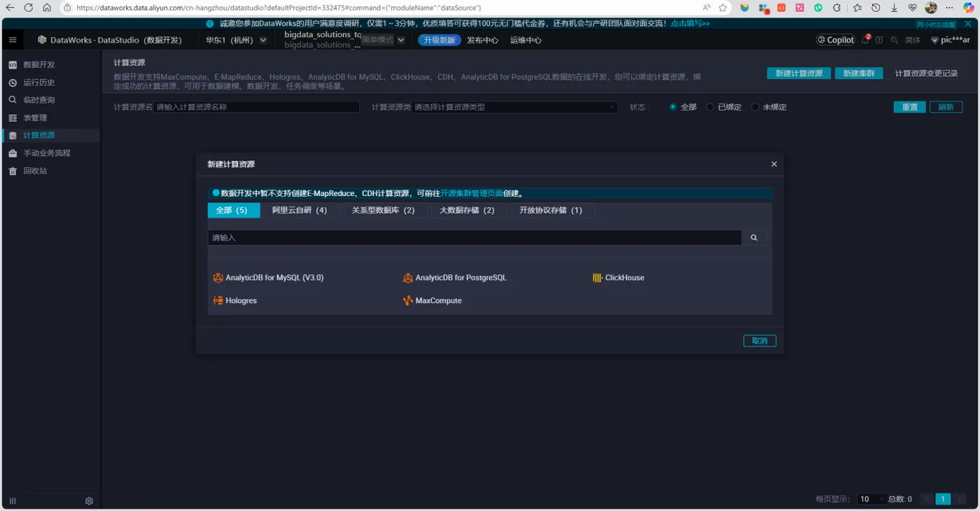Click the browser refresh button
Image resolution: width=980 pixels, height=511 pixels.
(28, 8)
